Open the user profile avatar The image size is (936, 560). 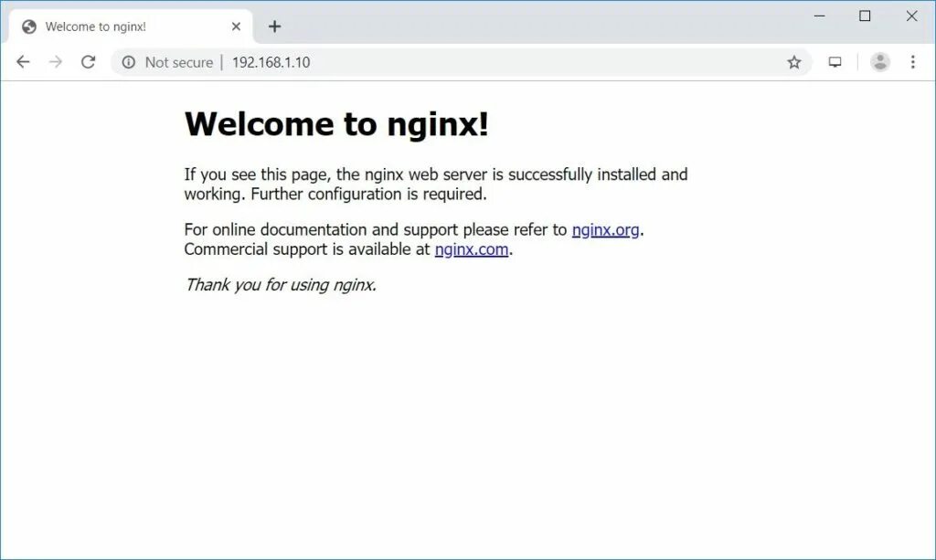pyautogui.click(x=880, y=62)
